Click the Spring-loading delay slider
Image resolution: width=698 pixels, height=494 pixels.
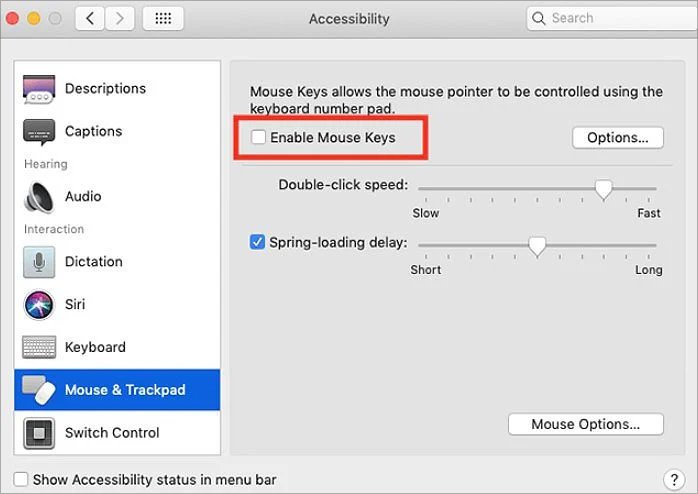pyautogui.click(x=537, y=246)
